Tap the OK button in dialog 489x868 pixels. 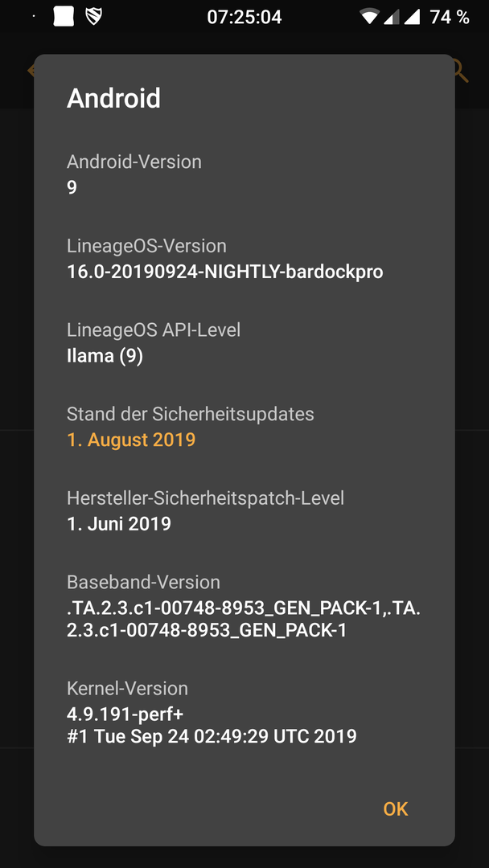point(396,809)
